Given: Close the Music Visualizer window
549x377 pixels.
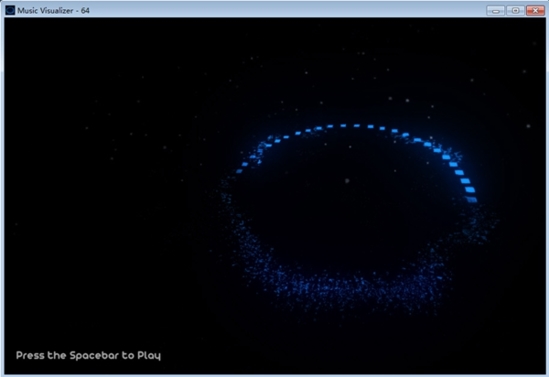Looking at the screenshot, I should (535, 11).
